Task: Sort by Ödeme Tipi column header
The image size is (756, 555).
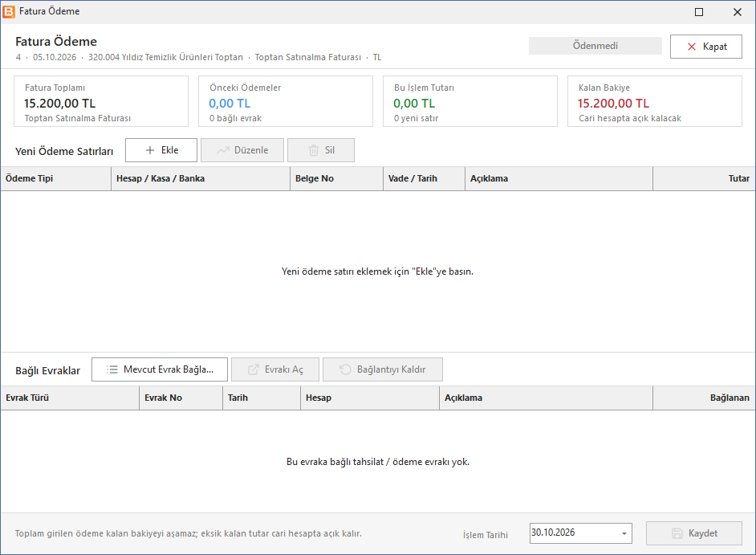Action: point(56,178)
